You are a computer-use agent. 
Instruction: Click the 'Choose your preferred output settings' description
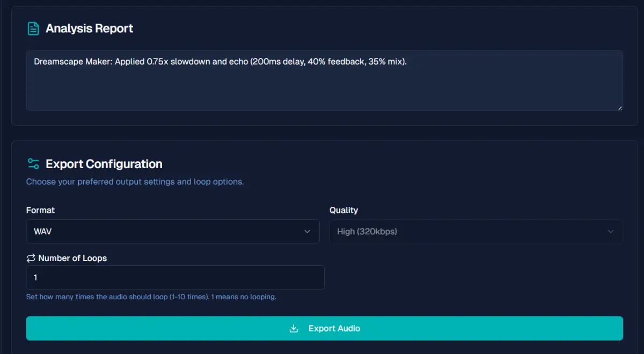(x=135, y=182)
